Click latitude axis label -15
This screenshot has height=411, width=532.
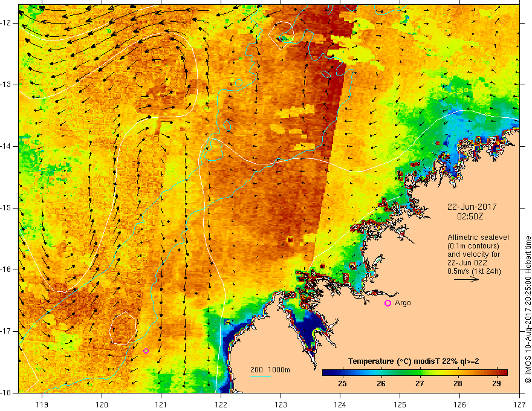(x=6, y=208)
